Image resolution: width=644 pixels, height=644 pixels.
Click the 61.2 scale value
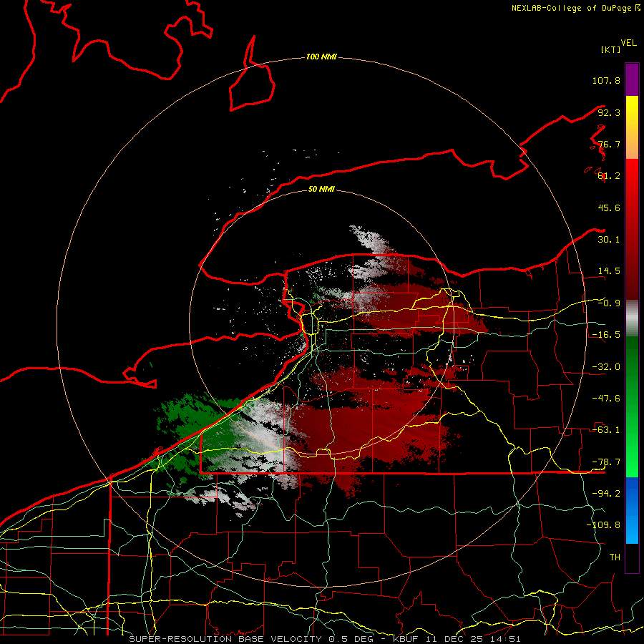[x=609, y=176]
